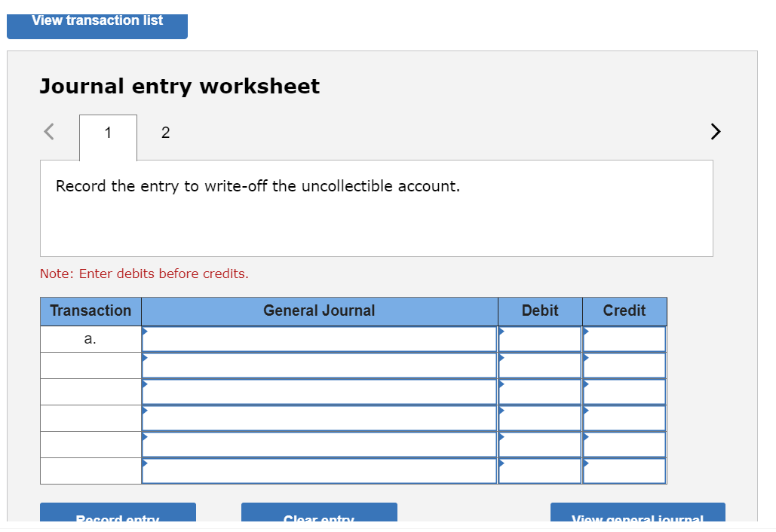Click the right navigation arrow
This screenshot has width=776, height=532.
point(715,131)
